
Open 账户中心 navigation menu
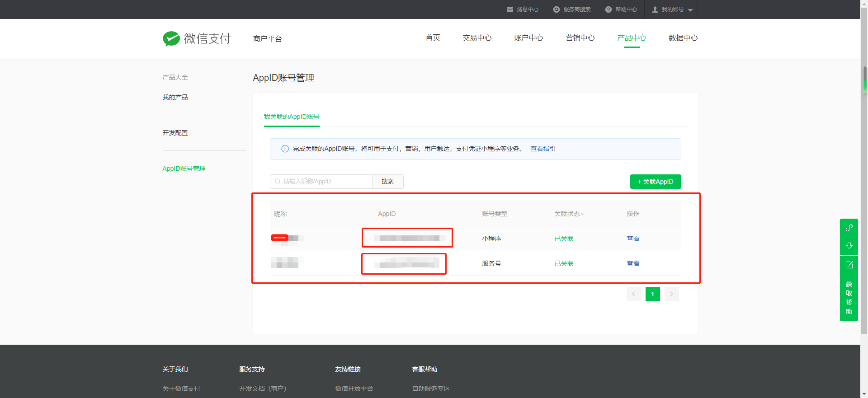tap(528, 38)
